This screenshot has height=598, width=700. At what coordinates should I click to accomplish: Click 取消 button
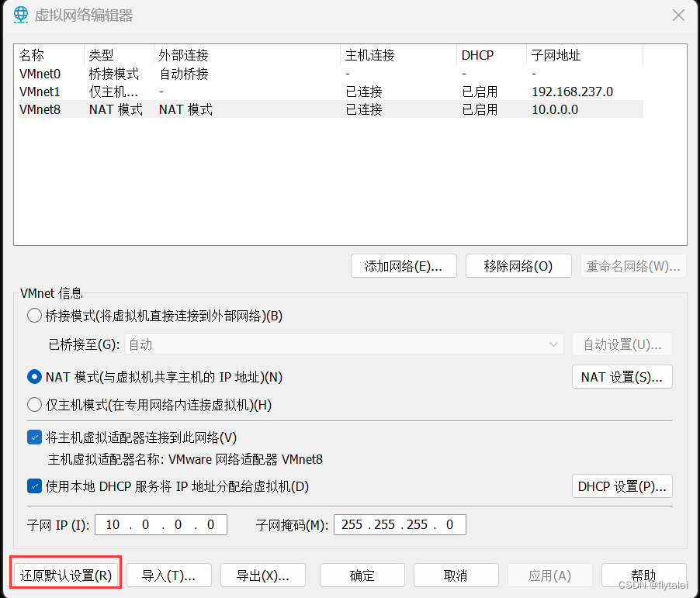point(456,576)
